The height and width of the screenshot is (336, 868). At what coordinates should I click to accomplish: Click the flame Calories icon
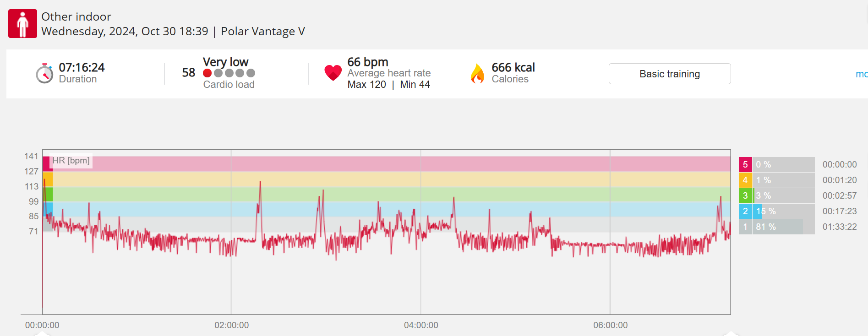coord(477,73)
